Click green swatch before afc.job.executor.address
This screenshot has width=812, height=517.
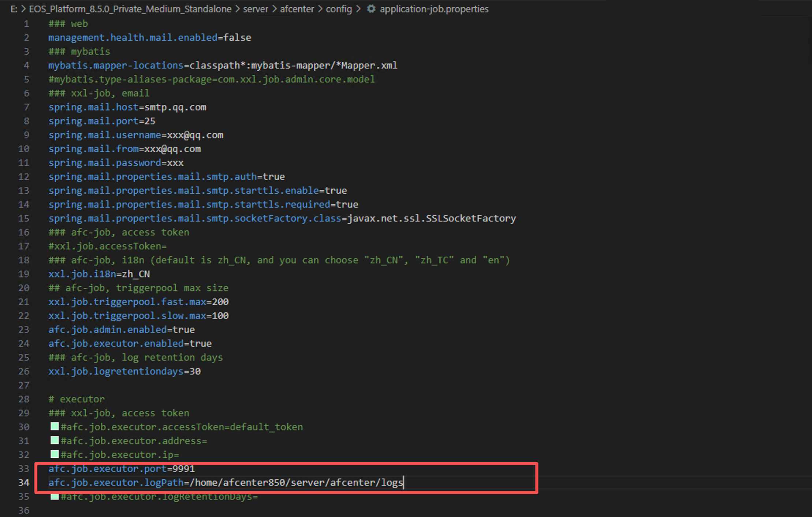pos(55,440)
